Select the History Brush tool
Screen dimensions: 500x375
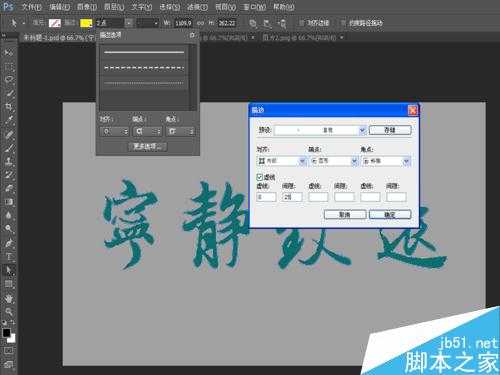(x=9, y=175)
